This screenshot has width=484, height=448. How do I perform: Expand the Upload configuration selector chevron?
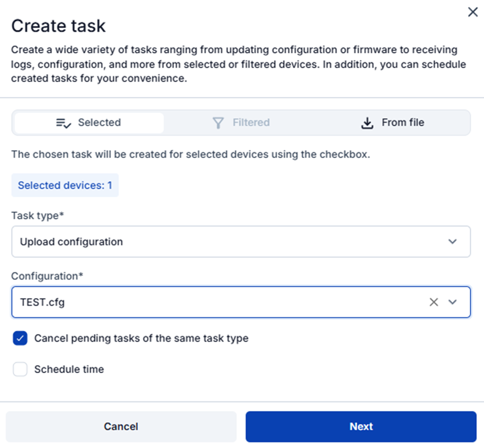[x=454, y=242]
